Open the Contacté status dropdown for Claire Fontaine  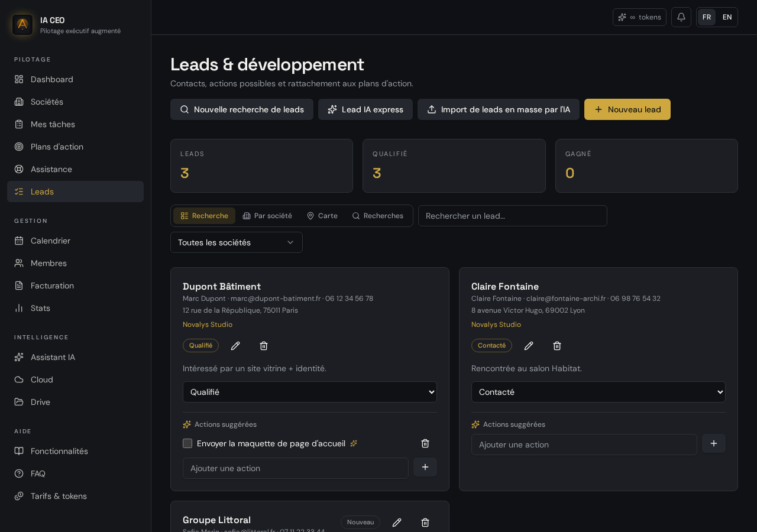click(599, 392)
